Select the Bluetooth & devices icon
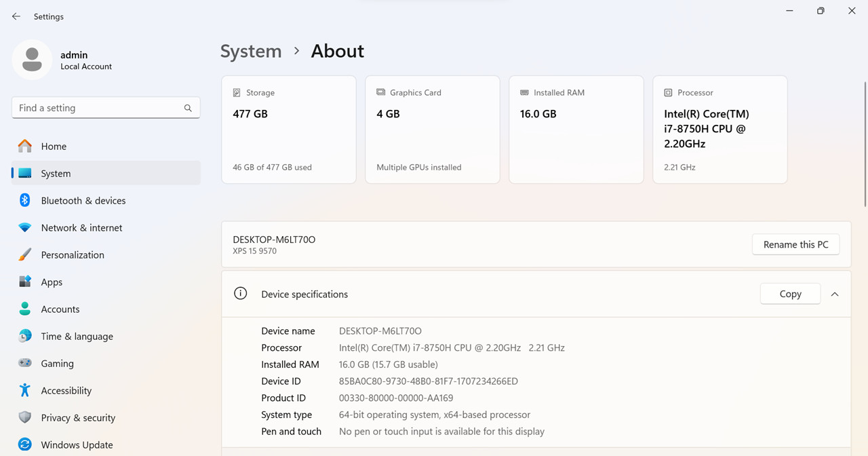Screen dimensions: 868x456 click(x=25, y=200)
